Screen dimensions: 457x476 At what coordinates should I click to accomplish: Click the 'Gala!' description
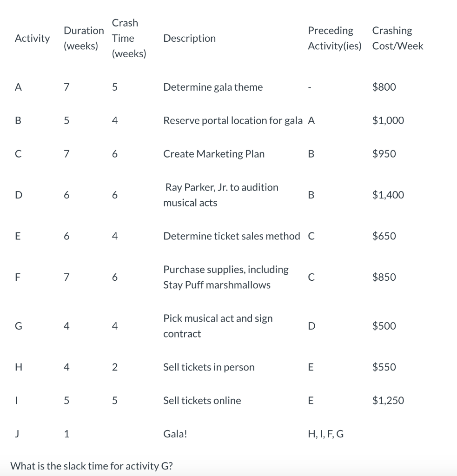point(175,434)
